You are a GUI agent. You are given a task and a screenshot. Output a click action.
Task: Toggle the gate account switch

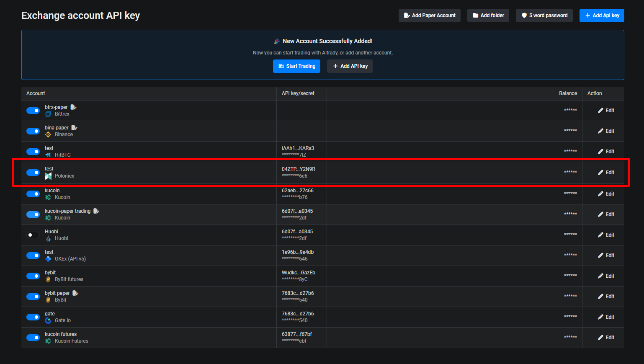(x=33, y=317)
